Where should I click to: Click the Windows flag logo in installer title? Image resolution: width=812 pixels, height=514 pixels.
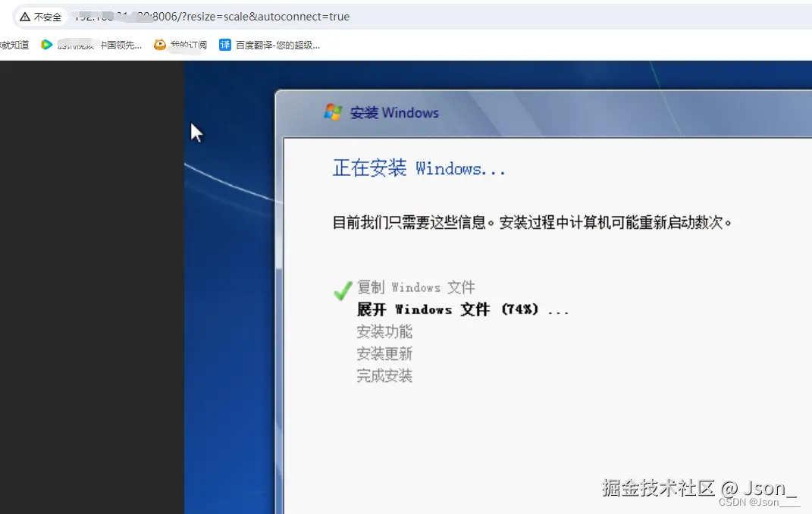[x=333, y=111]
